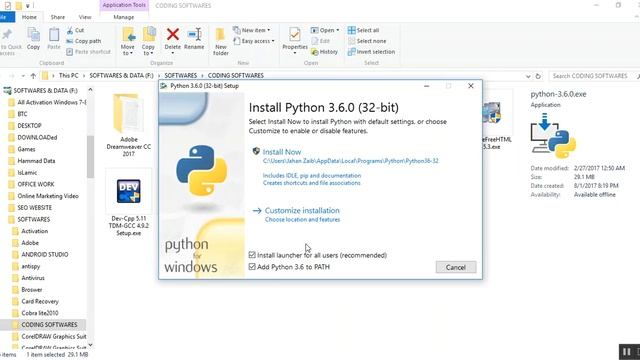The height and width of the screenshot is (360, 640).
Task: Select Cobra lite2010 folder in tree
Action: tap(40, 313)
